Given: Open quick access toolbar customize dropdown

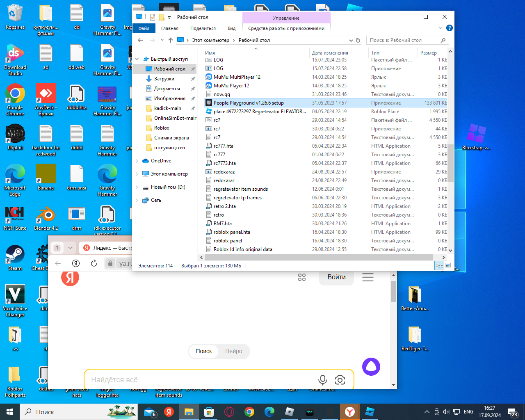Looking at the screenshot, I should [169, 17].
